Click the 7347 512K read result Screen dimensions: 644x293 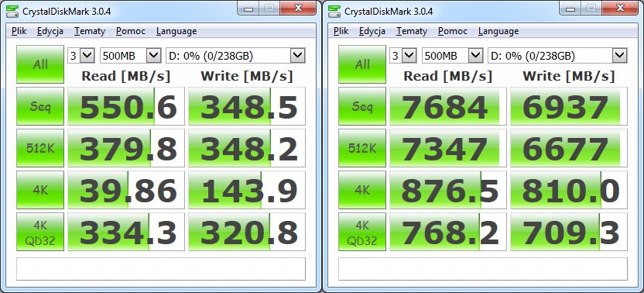click(x=448, y=148)
